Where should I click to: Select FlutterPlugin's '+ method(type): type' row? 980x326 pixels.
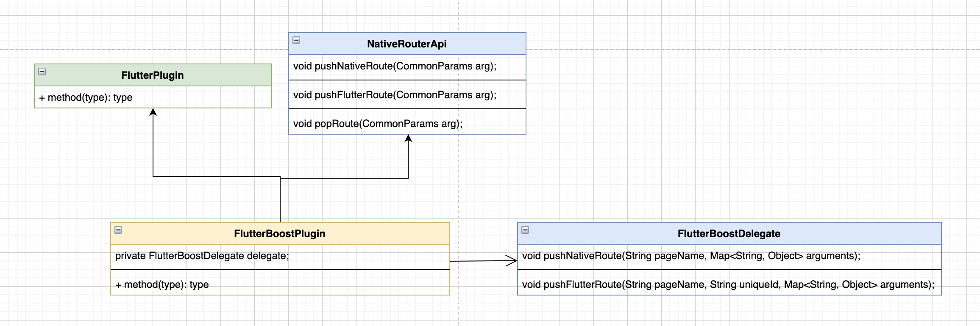(x=153, y=97)
